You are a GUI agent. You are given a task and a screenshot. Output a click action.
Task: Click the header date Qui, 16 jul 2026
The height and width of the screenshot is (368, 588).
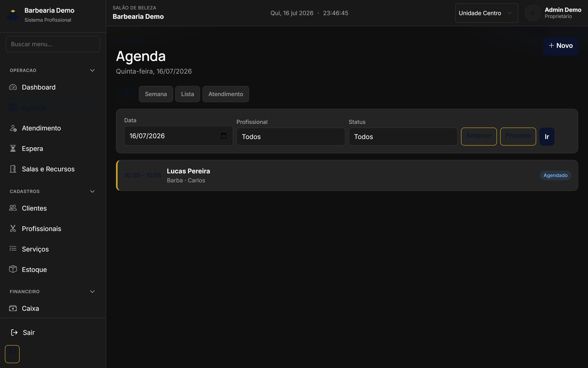pos(292,13)
